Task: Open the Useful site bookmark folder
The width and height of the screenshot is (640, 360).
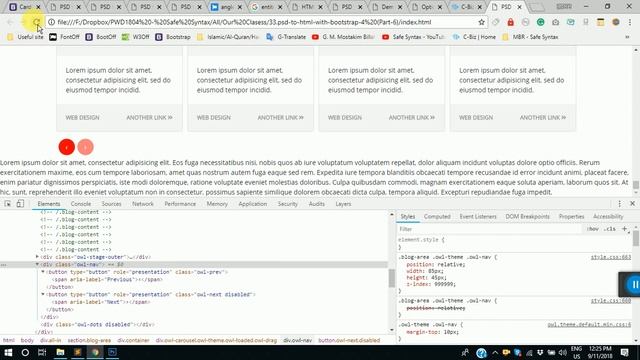Action: 25,37
